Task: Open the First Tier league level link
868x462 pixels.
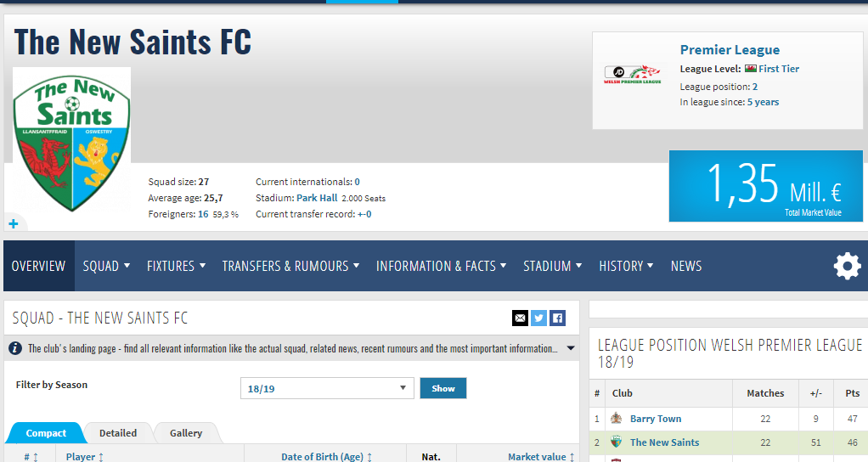Action: (x=778, y=69)
